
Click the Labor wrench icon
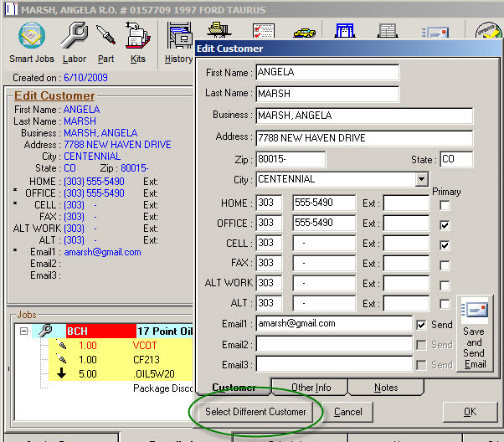coord(75,37)
